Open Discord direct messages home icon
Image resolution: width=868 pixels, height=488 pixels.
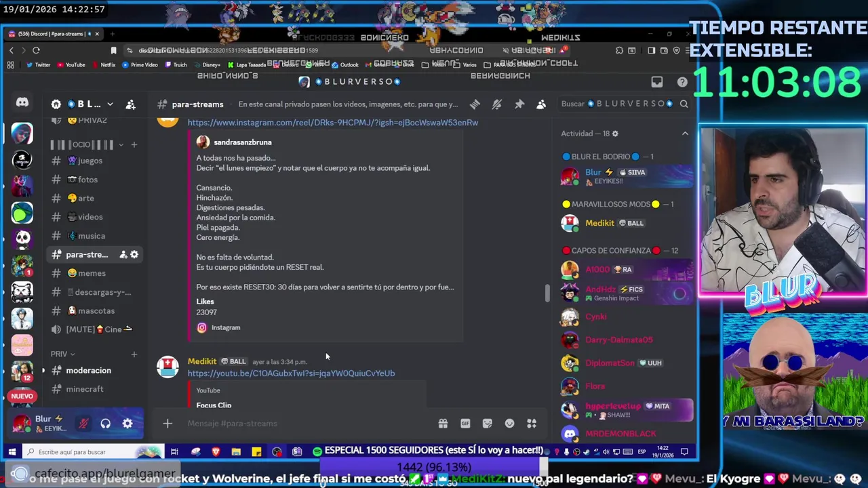pyautogui.click(x=22, y=102)
